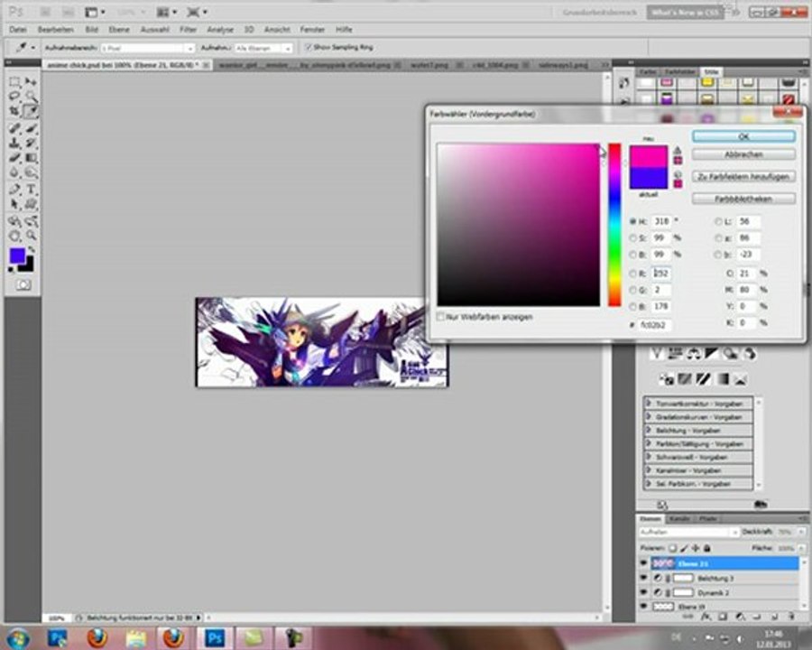The width and height of the screenshot is (812, 650).
Task: Expand 'Schwarzweiß - Vorgaben' presets
Action: (650, 458)
